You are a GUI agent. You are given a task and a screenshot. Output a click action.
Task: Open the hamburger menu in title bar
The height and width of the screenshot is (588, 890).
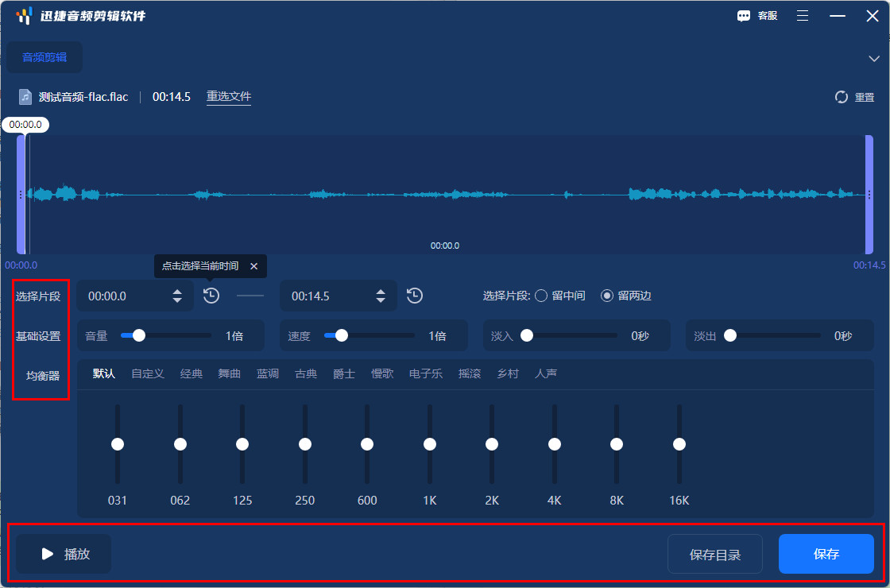tap(803, 16)
